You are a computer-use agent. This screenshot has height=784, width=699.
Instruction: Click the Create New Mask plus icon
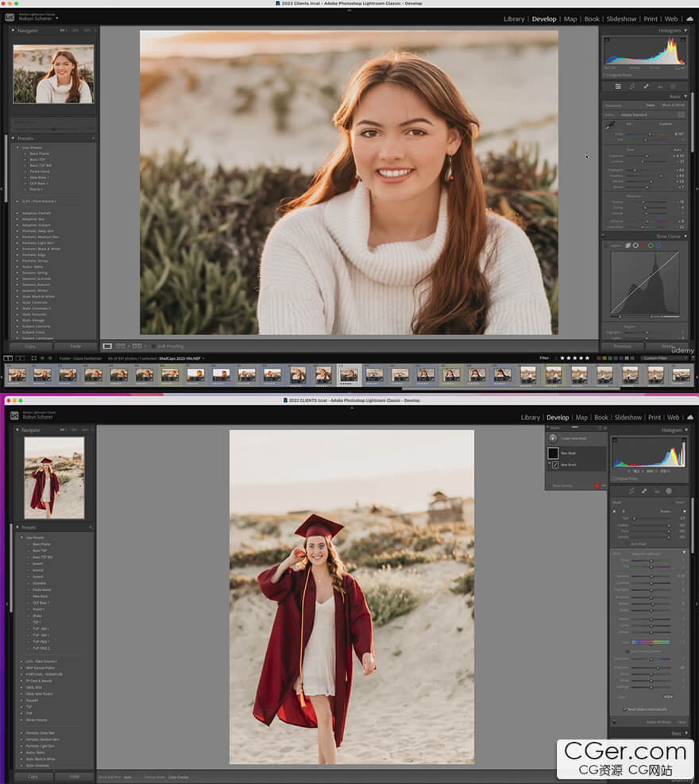click(553, 438)
